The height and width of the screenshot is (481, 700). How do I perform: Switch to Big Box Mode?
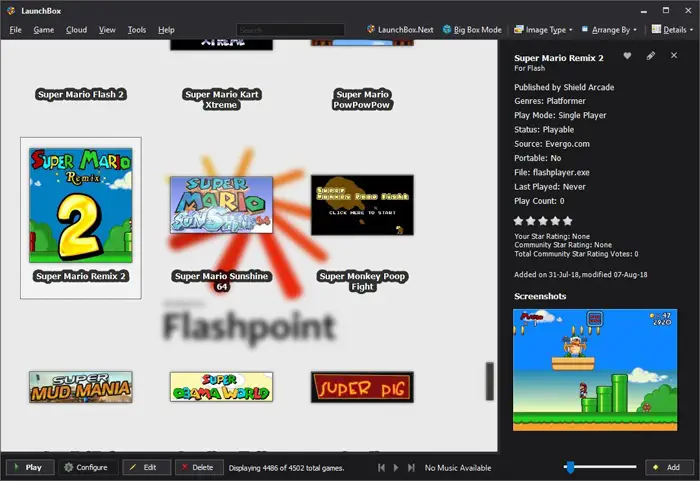472,29
